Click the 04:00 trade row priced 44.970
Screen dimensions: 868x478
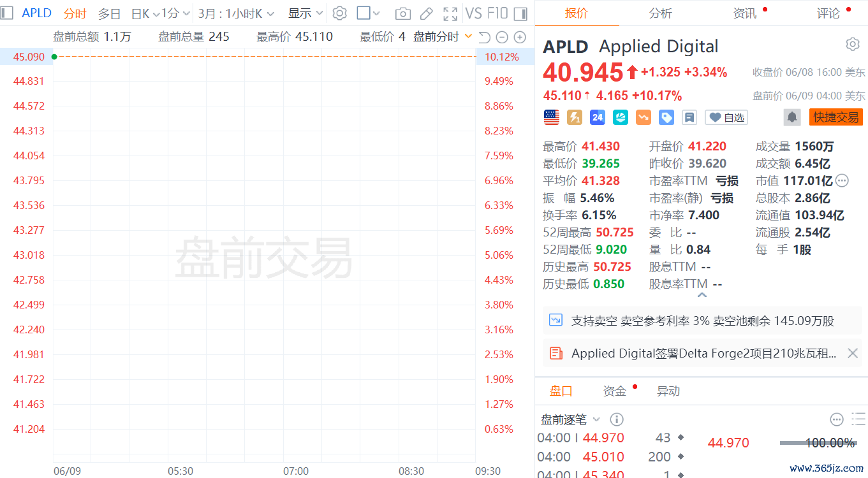(611, 438)
